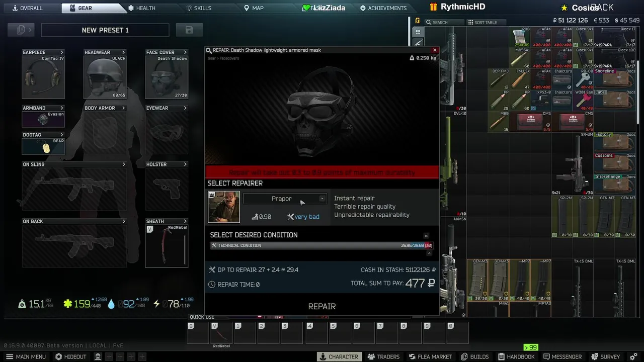Open the Health tab
This screenshot has height=362, width=644.
141,8
